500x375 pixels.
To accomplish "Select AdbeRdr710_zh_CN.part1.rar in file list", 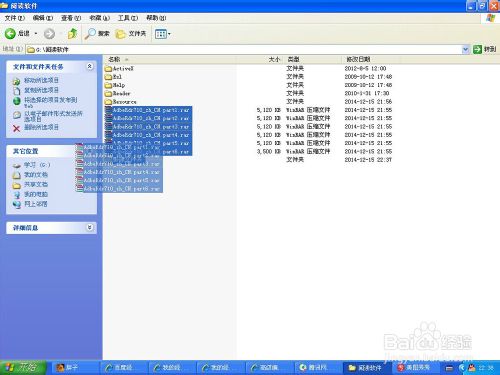I will click(x=151, y=110).
